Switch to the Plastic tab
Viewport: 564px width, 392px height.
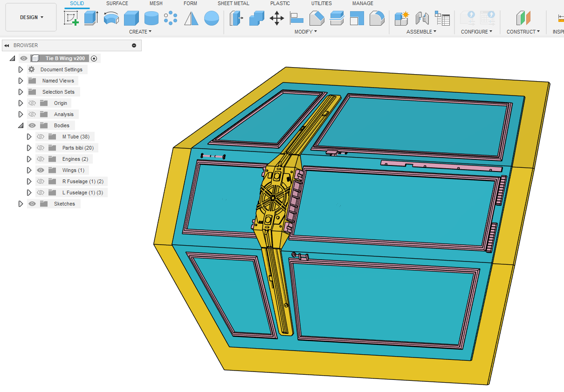pos(280,3)
